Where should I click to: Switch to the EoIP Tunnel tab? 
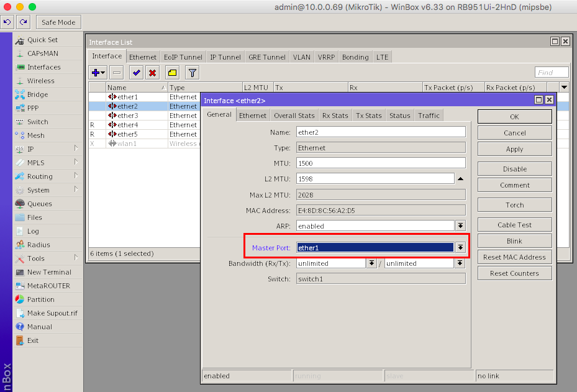click(183, 57)
